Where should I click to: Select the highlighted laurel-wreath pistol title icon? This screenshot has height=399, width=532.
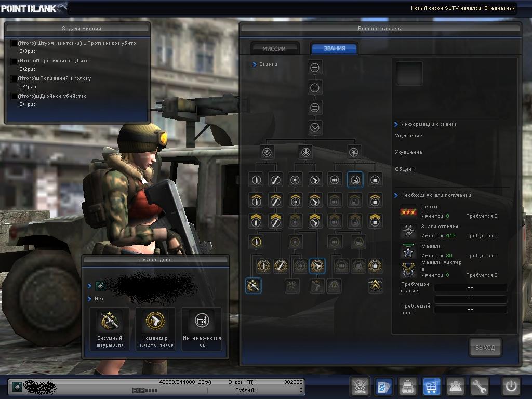click(x=317, y=265)
